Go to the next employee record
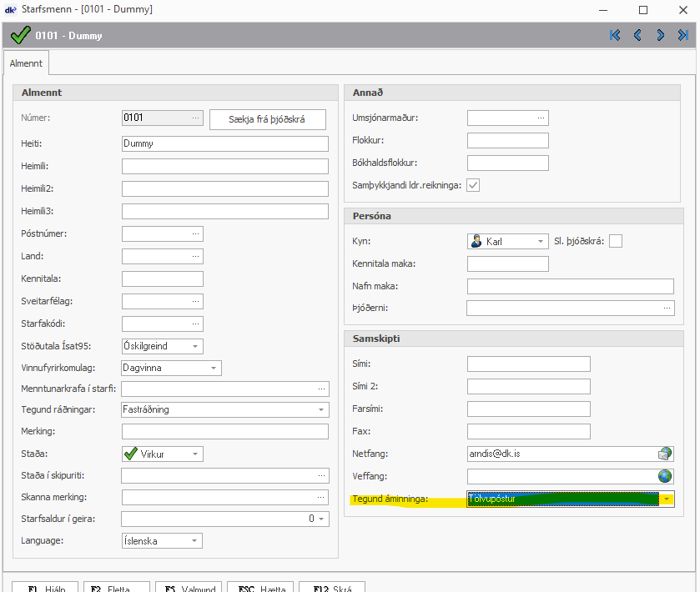 [x=660, y=35]
